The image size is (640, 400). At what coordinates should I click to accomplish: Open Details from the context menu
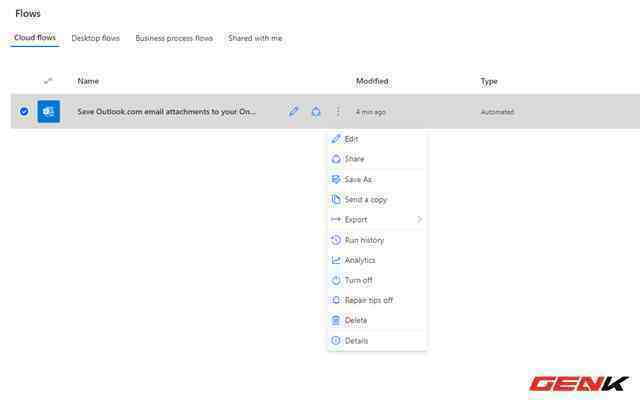tap(377, 340)
